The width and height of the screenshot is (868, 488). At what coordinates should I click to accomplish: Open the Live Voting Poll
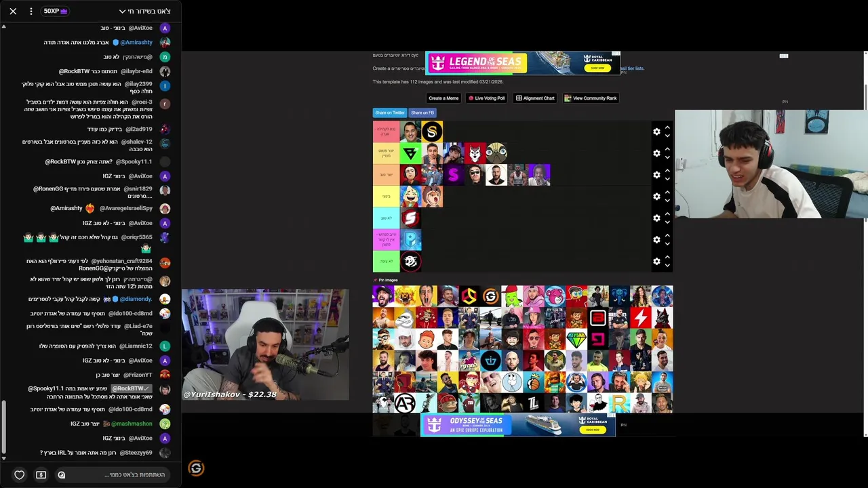pyautogui.click(x=486, y=98)
